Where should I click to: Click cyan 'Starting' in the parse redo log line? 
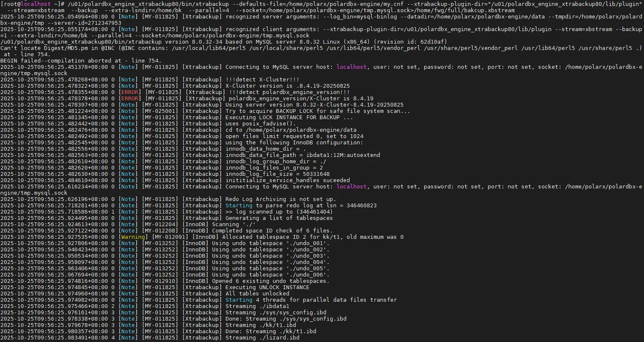[239, 205]
